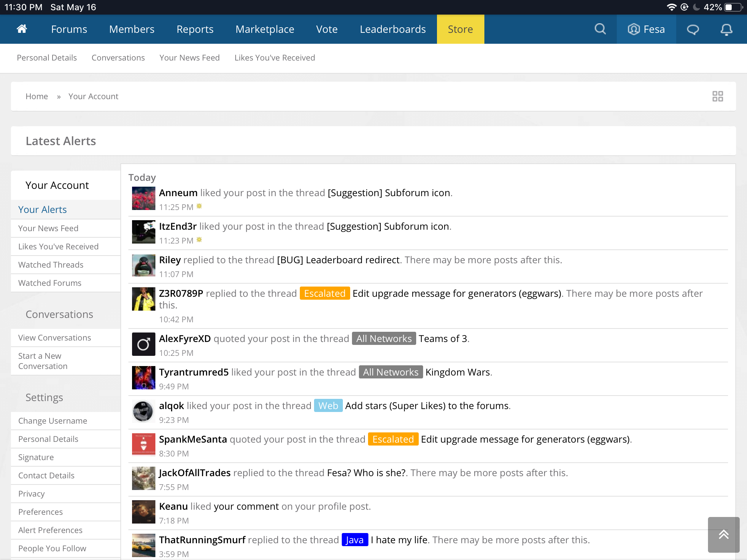Select the Personal Details sub-nav tab

(x=47, y=58)
